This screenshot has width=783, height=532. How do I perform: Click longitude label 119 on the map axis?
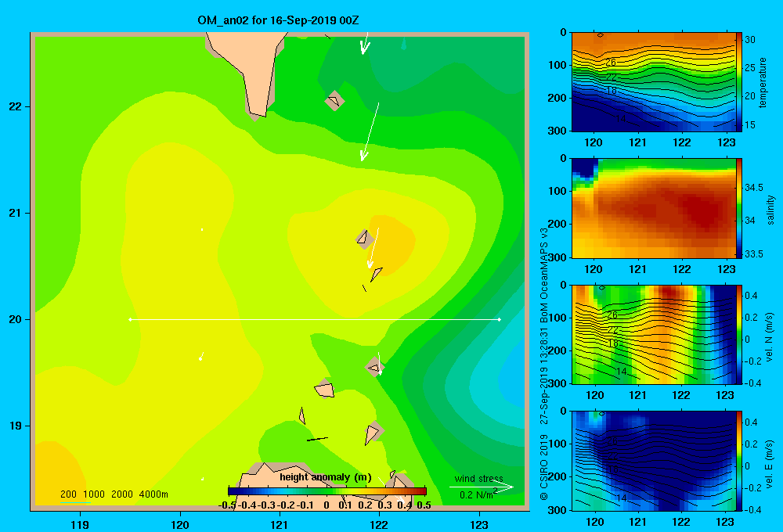[80, 524]
